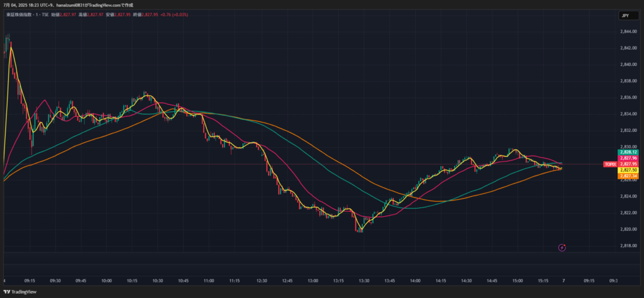The height and width of the screenshot is (298, 644).
Task: Click the 13:15 time axis label
Action: click(x=339, y=281)
